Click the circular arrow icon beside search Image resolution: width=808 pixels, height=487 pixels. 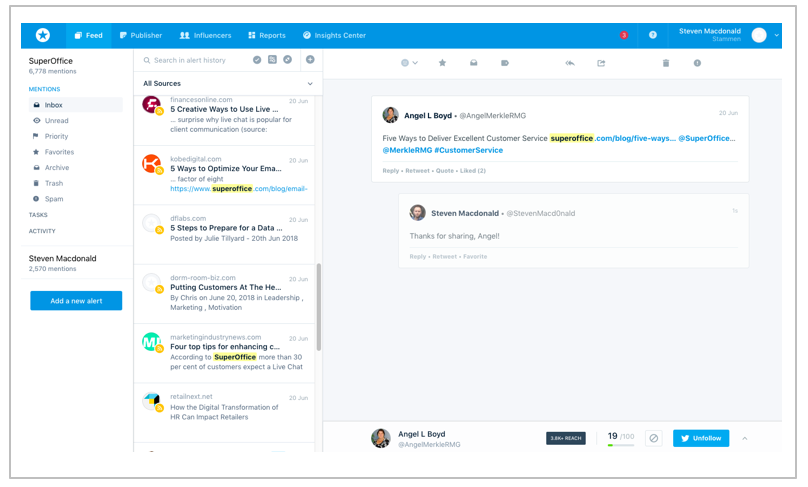tap(288, 60)
